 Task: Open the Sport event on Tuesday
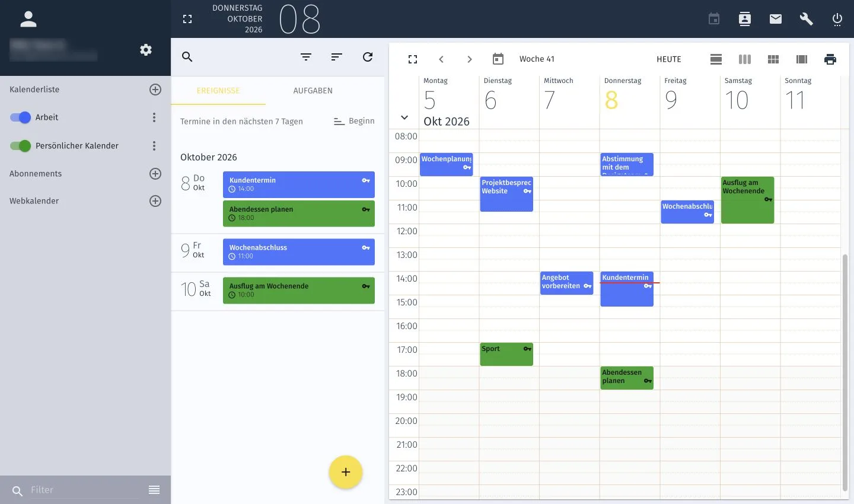pos(506,354)
